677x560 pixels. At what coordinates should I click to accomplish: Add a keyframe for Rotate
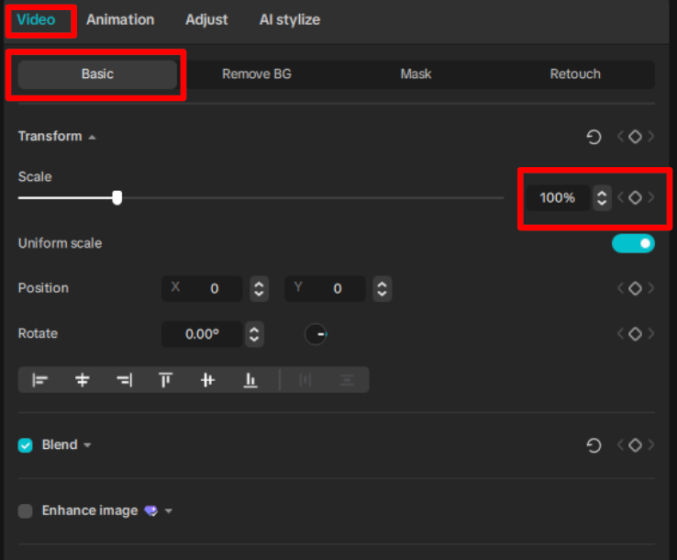click(x=635, y=334)
